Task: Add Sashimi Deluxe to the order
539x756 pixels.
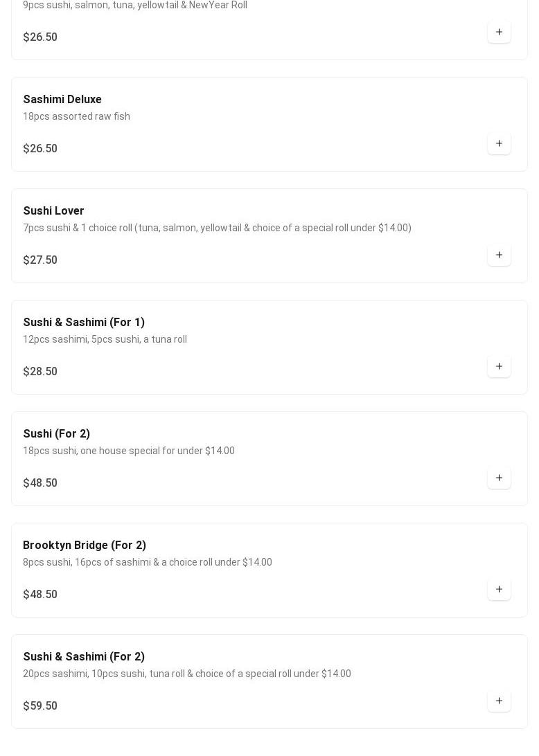Action: [x=499, y=143]
